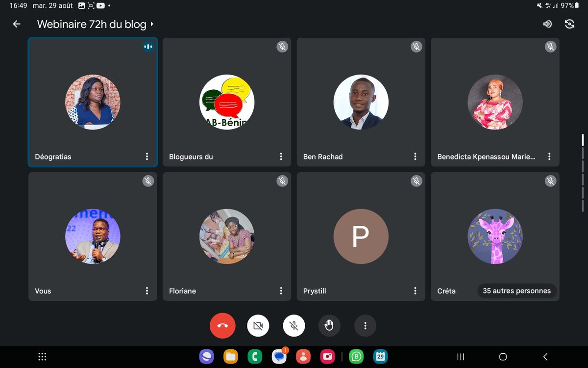Launch Samsung Internet browser from the taskbar
The width and height of the screenshot is (588, 368).
206,357
